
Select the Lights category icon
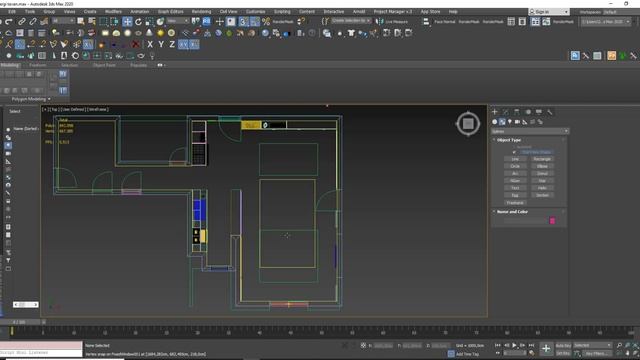510,122
